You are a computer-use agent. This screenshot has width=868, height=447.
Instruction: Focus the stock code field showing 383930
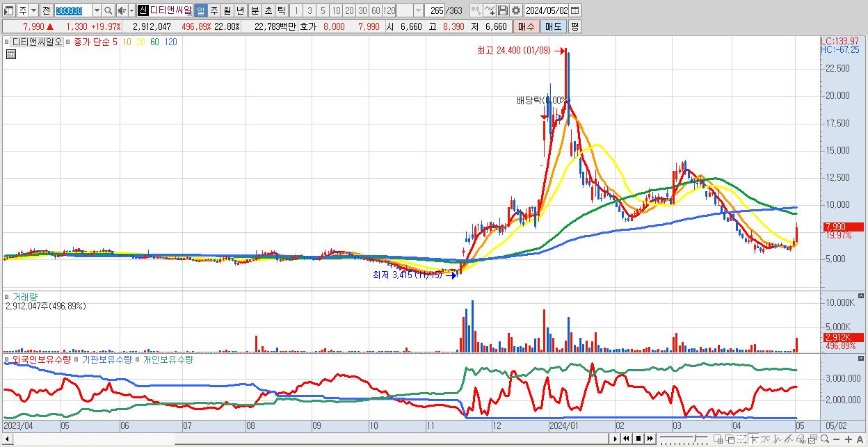(x=72, y=10)
